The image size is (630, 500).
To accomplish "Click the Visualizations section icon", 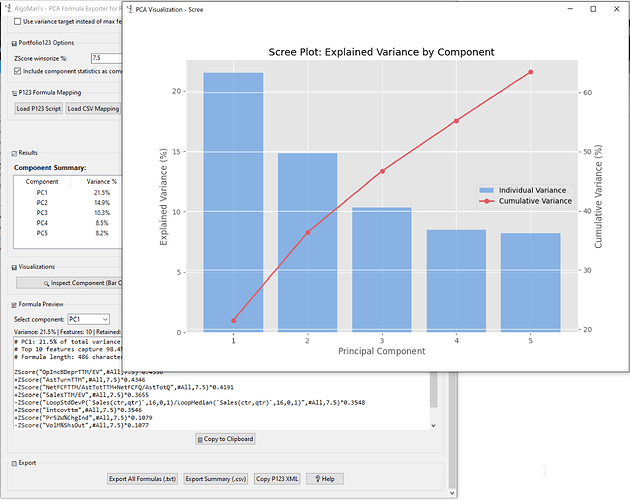I will (x=13, y=267).
